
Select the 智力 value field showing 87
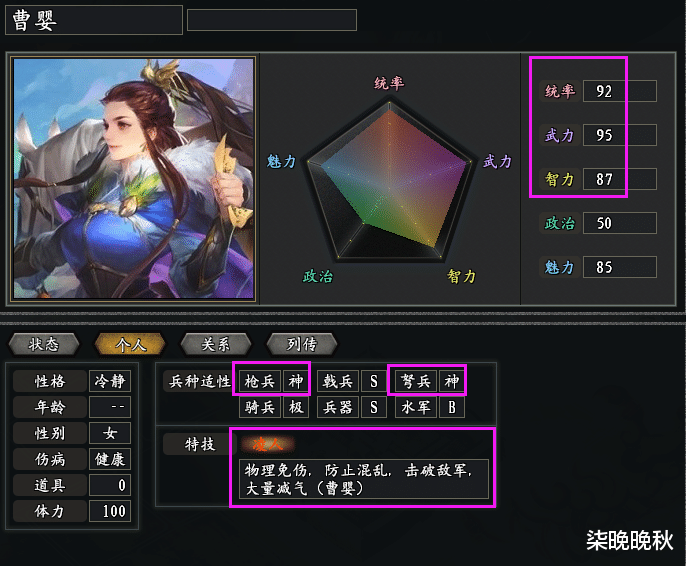(620, 179)
